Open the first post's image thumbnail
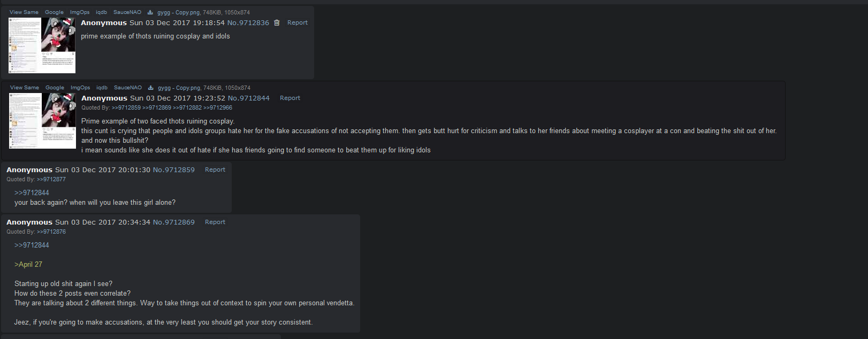This screenshot has height=339, width=868. pyautogui.click(x=42, y=45)
